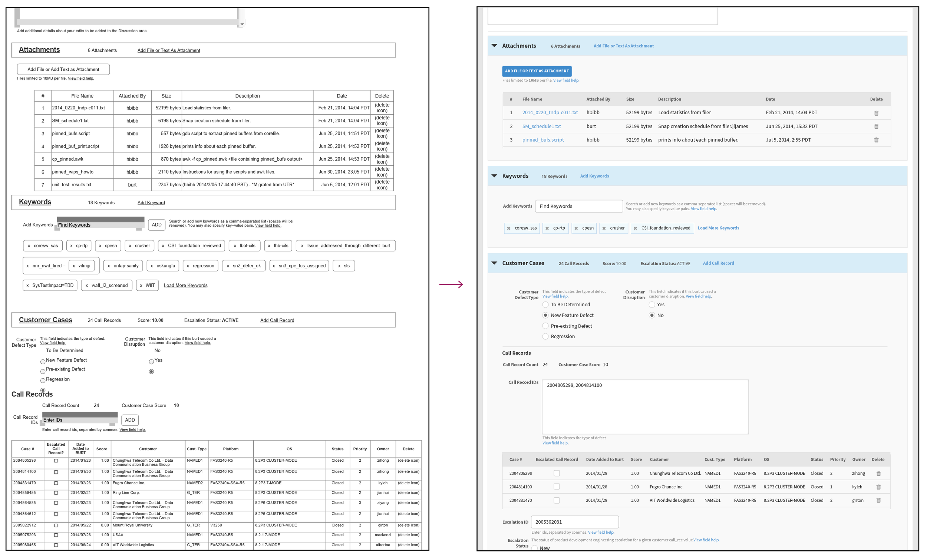Image resolution: width=927 pixels, height=560 pixels.
Task: Open pinned_bufs.script file link styled
Action: click(x=542, y=140)
